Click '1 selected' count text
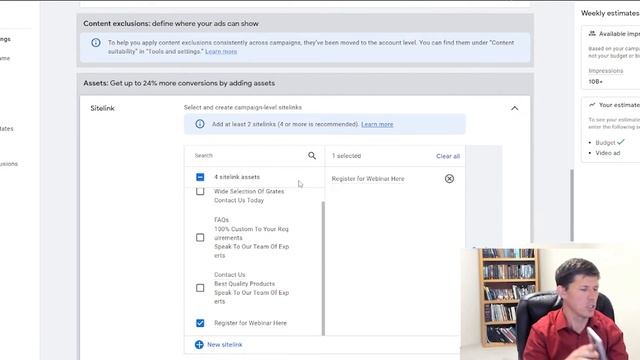This screenshot has width=640, height=360. point(346,156)
